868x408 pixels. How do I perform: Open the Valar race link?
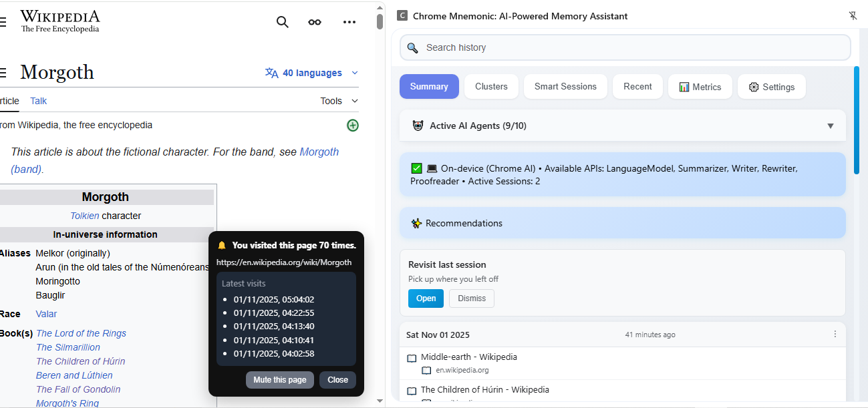[x=46, y=314]
